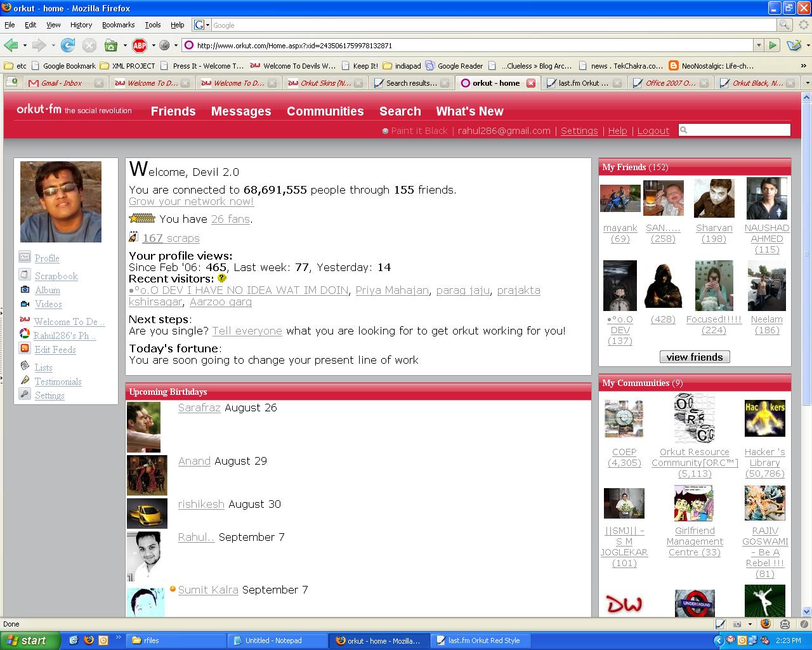Switch to the Office 2007 tab
Image resolution: width=812 pixels, height=650 pixels.
tap(670, 83)
